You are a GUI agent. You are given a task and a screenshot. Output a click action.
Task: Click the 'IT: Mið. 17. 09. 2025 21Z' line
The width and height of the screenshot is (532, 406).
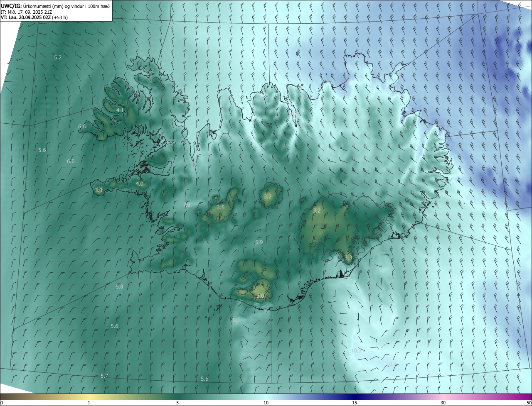coord(26,12)
